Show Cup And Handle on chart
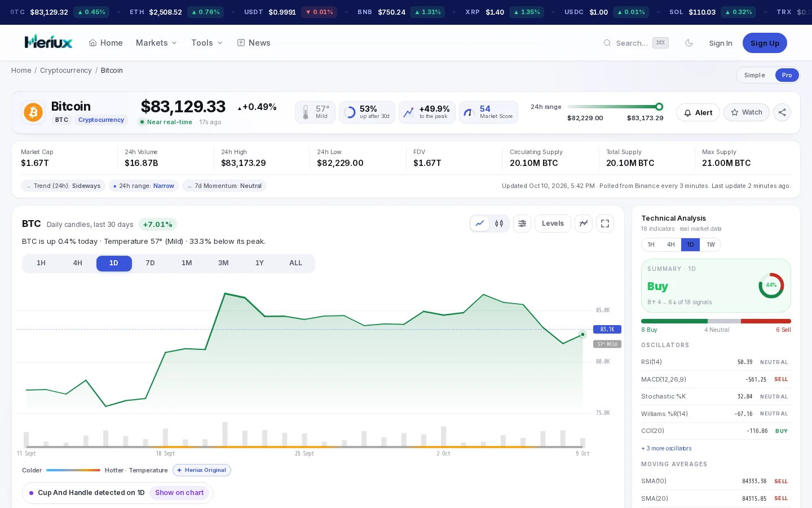The width and height of the screenshot is (812, 508). tap(179, 493)
